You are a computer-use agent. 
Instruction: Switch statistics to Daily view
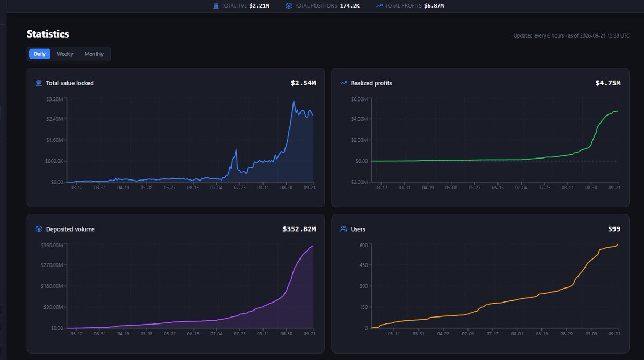(40, 54)
